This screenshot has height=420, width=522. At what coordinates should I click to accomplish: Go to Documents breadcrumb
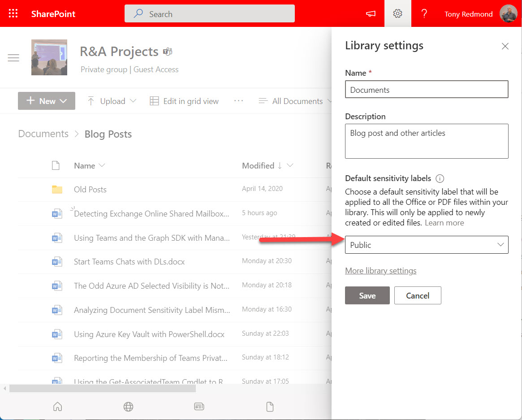coord(43,134)
